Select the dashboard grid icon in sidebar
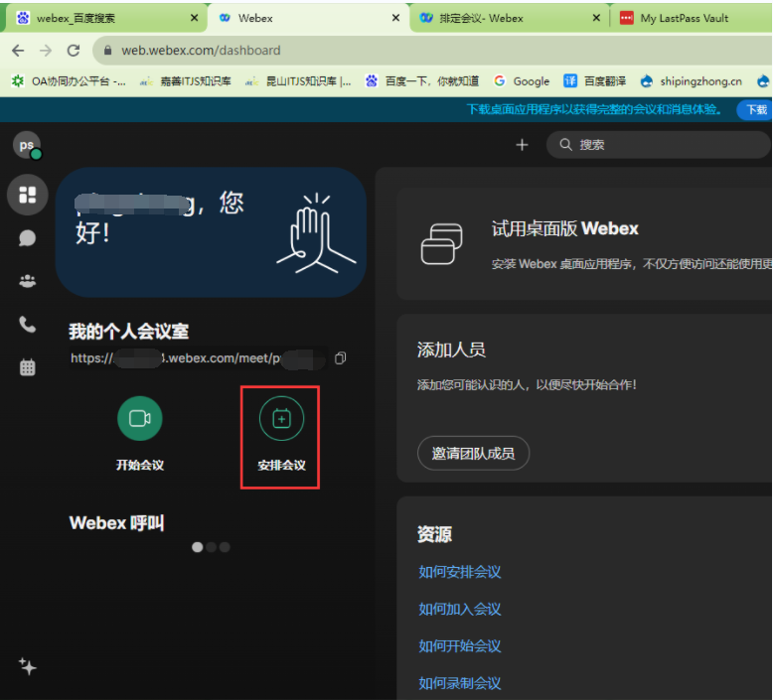This screenshot has height=700, width=773. [x=28, y=195]
